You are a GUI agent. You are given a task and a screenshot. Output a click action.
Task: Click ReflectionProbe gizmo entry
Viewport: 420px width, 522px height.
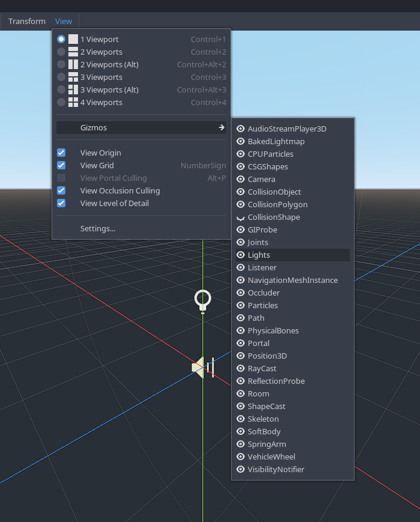pos(293,381)
